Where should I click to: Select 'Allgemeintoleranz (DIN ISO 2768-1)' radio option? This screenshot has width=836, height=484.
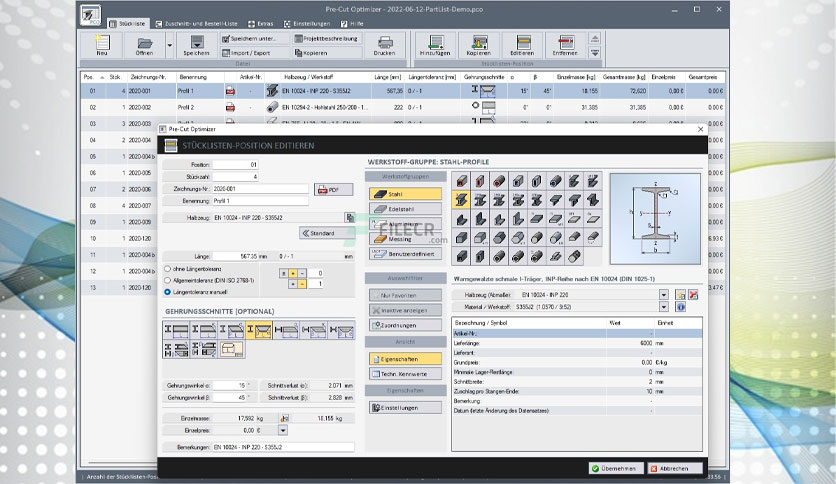(167, 280)
